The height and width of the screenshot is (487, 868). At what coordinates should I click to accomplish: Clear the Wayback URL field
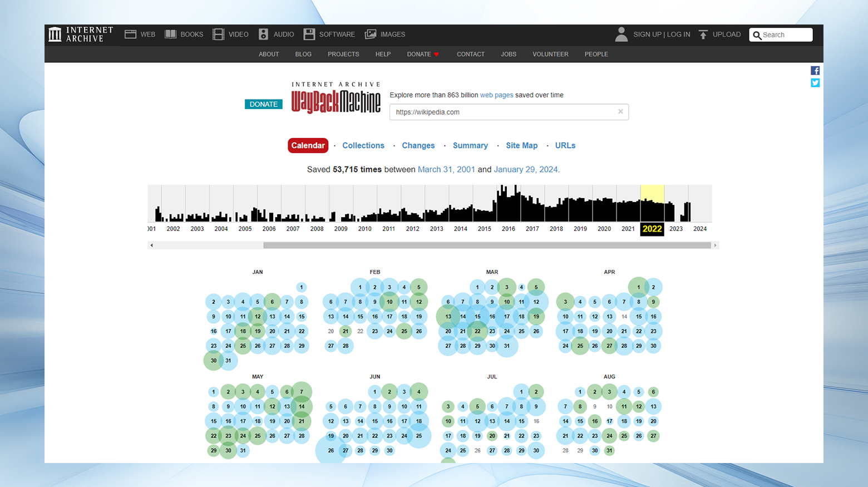[620, 112]
